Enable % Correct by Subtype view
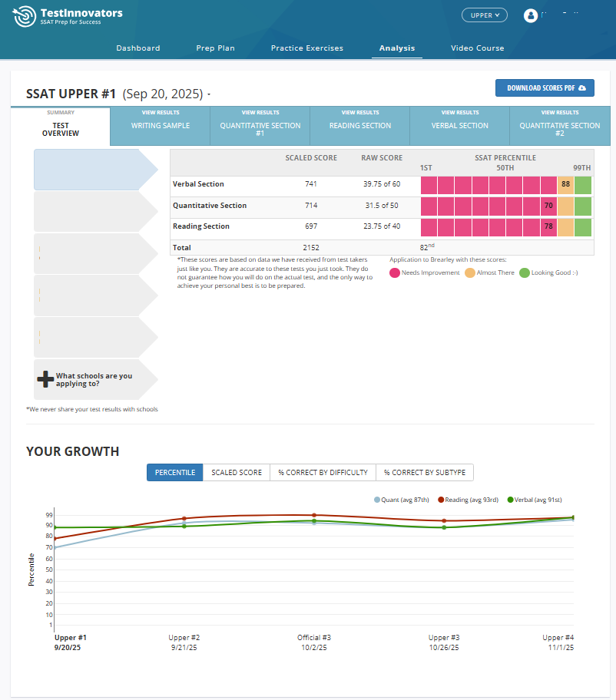The width and height of the screenshot is (616, 700). tap(424, 472)
